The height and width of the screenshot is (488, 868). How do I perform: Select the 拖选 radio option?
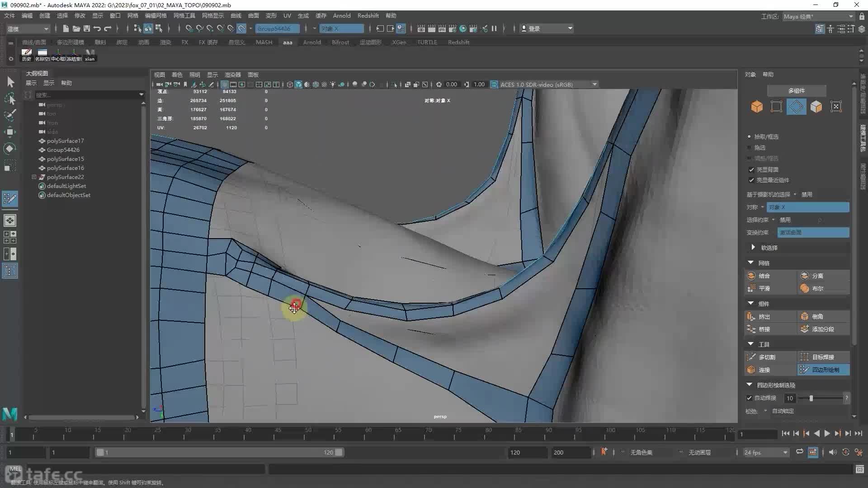click(749, 147)
